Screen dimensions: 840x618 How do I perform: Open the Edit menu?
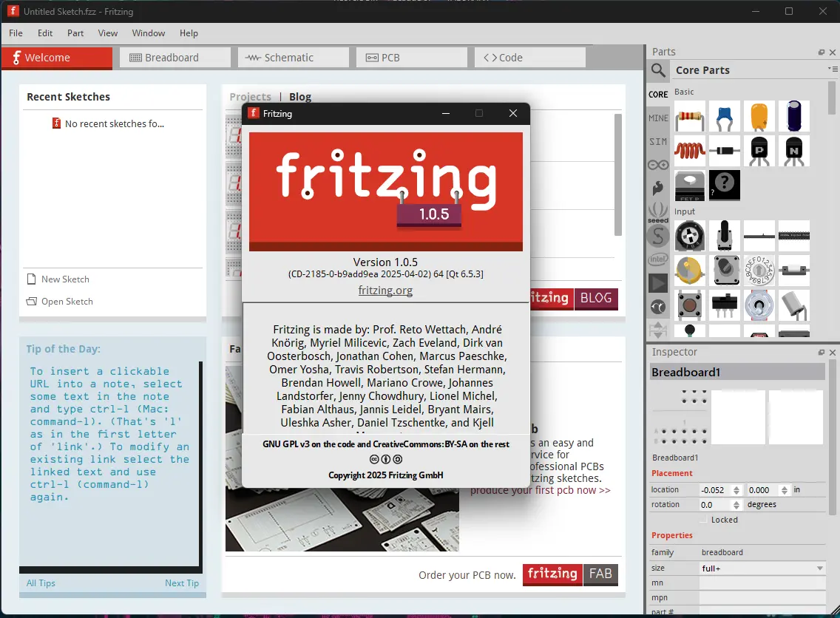click(45, 33)
